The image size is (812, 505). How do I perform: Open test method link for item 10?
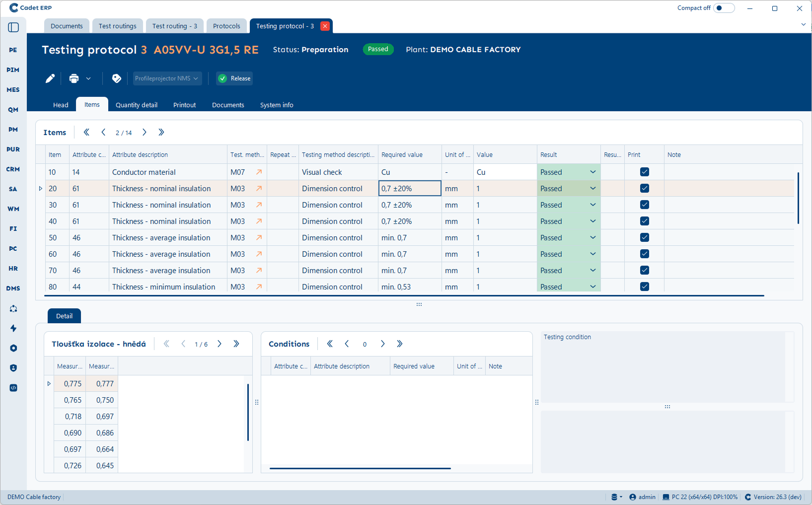click(x=259, y=172)
